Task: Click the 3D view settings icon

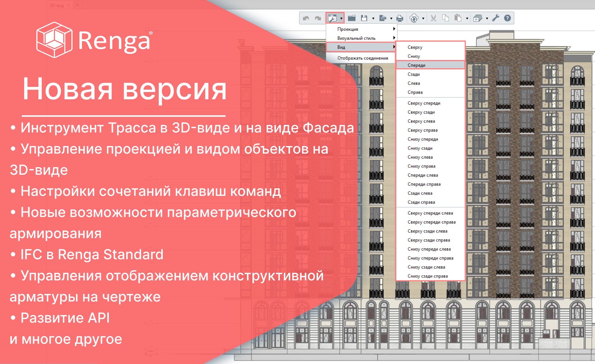Action: [332, 18]
